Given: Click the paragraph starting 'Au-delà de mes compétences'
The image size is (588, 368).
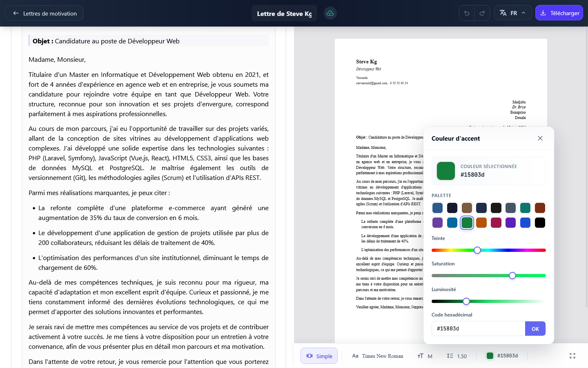Looking at the screenshot, I should (149, 297).
